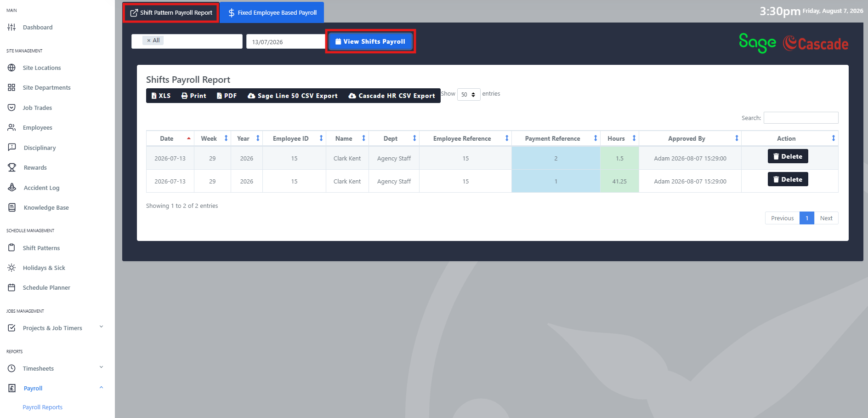Delete the 41.25 hours payroll row
868x418 pixels.
(788, 179)
